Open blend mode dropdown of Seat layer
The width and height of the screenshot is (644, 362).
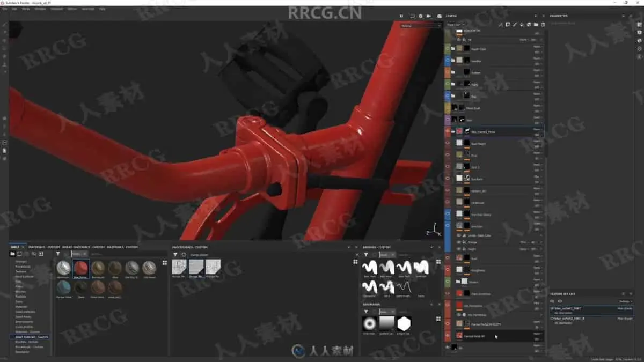(x=538, y=117)
